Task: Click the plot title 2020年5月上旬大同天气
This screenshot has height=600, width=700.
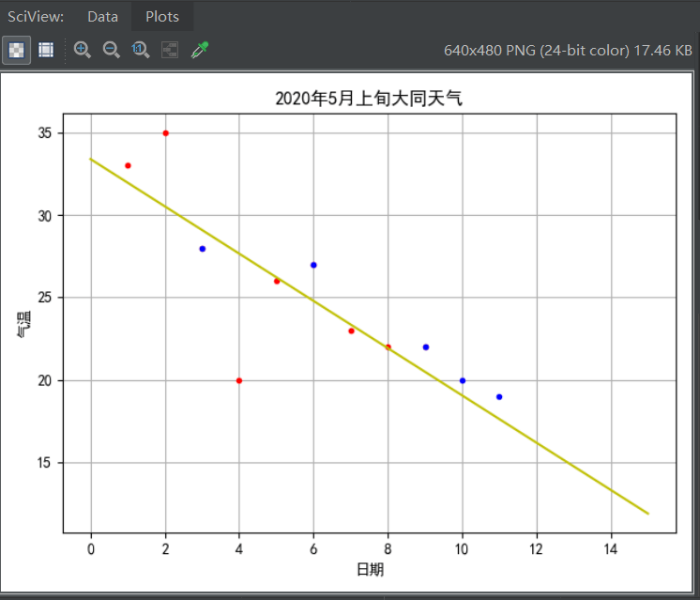Action: [x=369, y=99]
